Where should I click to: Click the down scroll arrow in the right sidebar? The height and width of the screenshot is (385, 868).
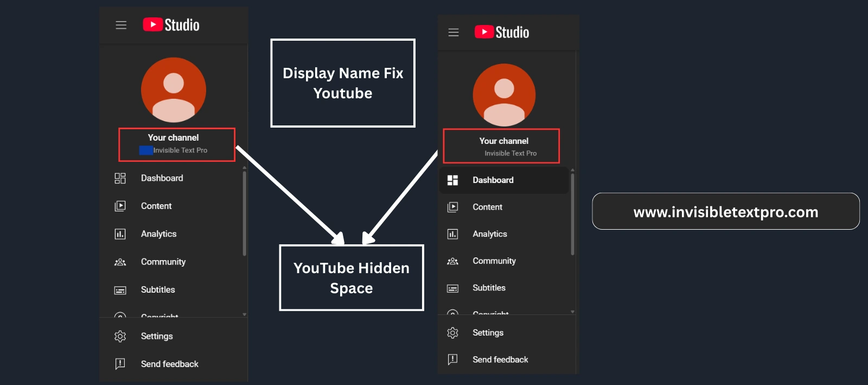572,312
